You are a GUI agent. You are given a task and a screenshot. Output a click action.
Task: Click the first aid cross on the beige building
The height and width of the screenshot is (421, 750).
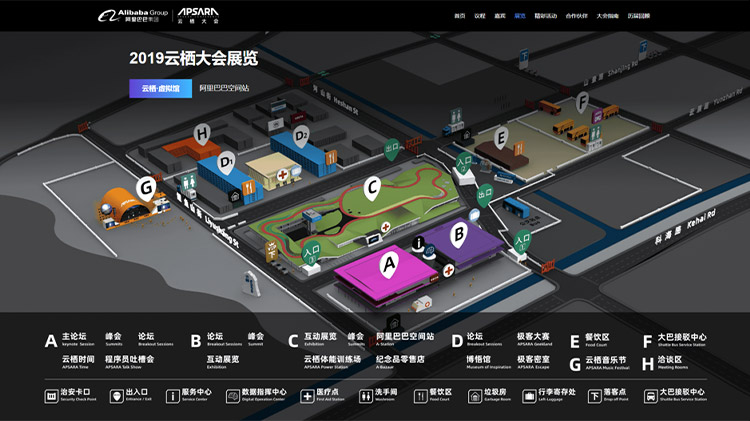[282, 175]
